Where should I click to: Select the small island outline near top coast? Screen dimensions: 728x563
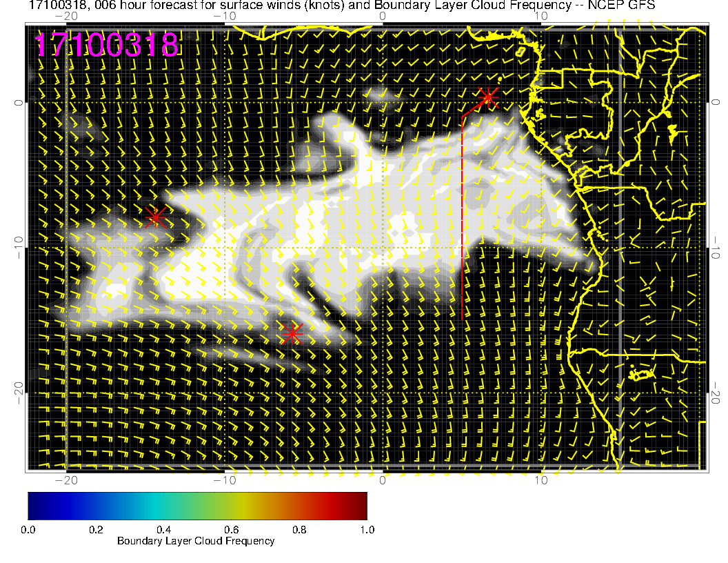click(x=520, y=50)
